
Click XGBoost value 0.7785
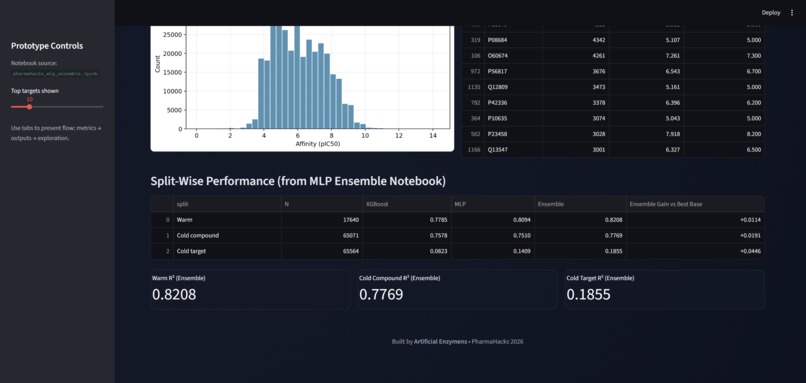[x=407, y=220]
